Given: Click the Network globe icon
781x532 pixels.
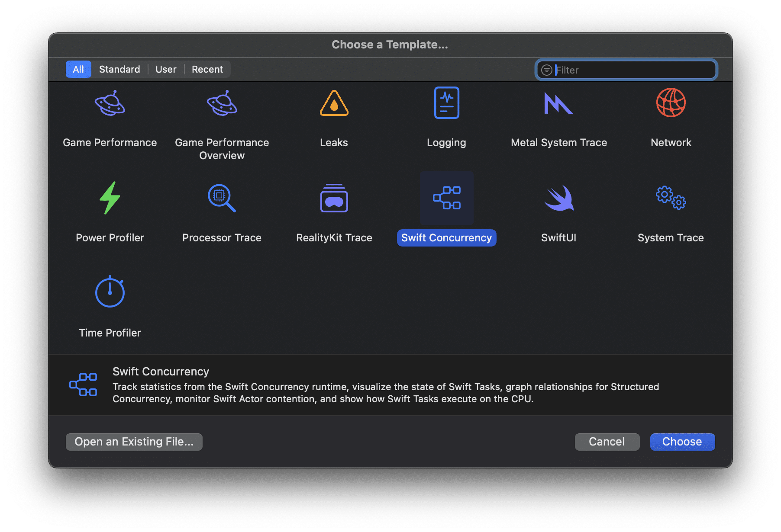Looking at the screenshot, I should click(671, 103).
